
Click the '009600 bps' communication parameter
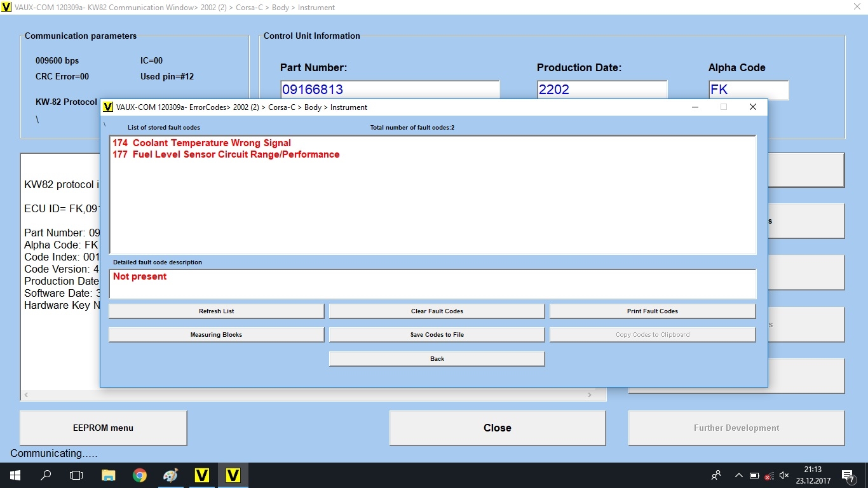click(57, 61)
